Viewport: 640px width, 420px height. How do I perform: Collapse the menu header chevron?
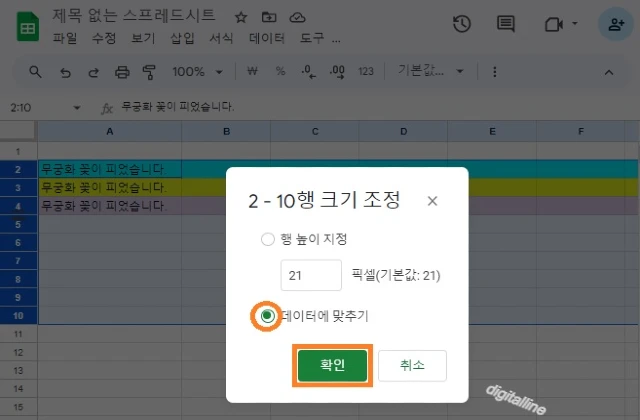[x=609, y=73]
